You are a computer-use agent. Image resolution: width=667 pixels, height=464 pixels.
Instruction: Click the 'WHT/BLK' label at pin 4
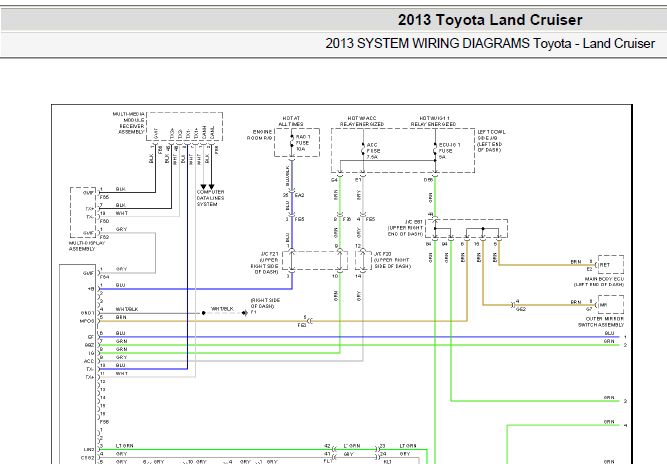127,309
